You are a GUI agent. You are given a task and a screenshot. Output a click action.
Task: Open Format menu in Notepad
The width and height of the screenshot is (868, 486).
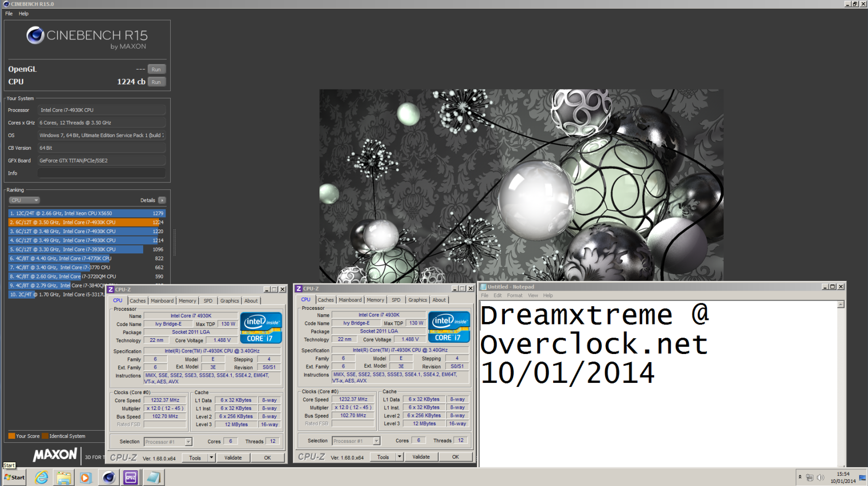[x=515, y=296]
